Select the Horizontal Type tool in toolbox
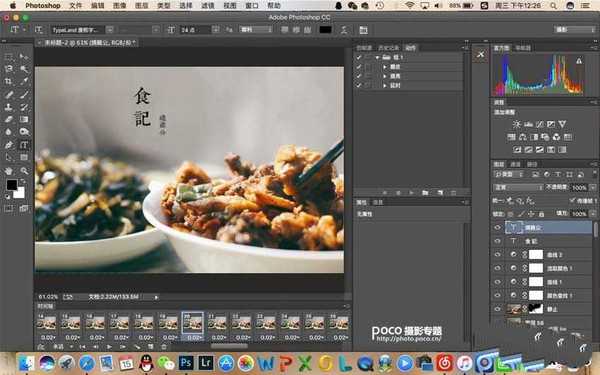 pos(24,145)
